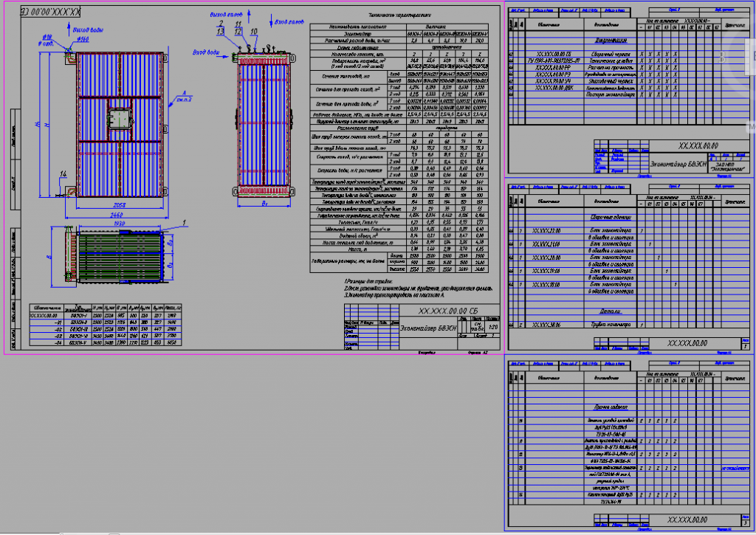Click 'Экономайзер БВЭСН' in first specification sheet

678,165
